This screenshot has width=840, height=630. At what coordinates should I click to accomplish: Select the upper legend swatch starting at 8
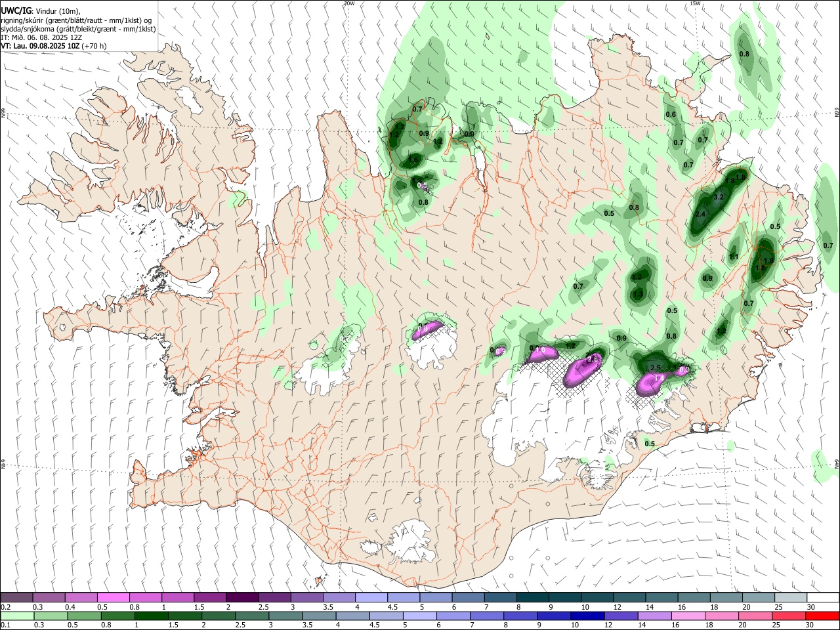(532, 597)
